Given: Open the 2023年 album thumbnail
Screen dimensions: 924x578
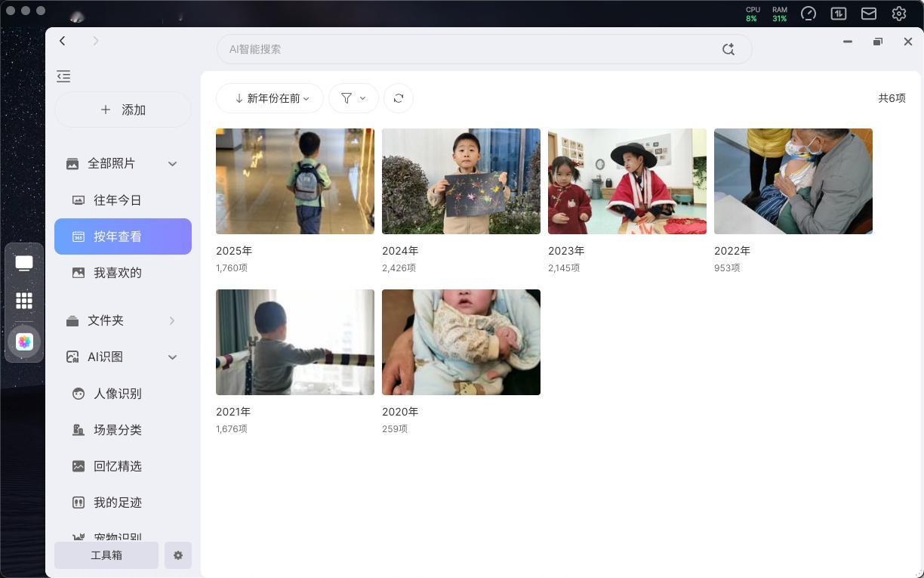Looking at the screenshot, I should (x=627, y=181).
